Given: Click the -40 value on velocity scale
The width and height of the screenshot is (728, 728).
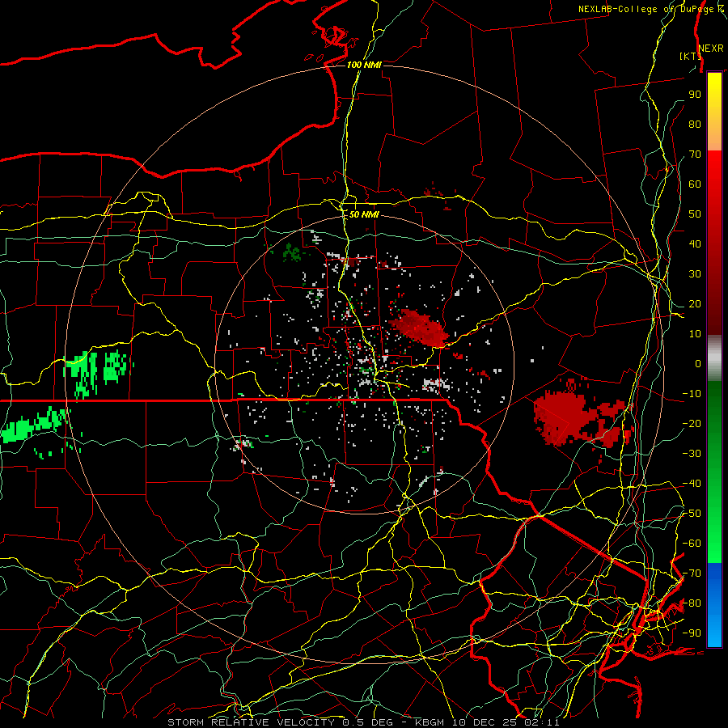Looking at the screenshot, I should pyautogui.click(x=692, y=484).
